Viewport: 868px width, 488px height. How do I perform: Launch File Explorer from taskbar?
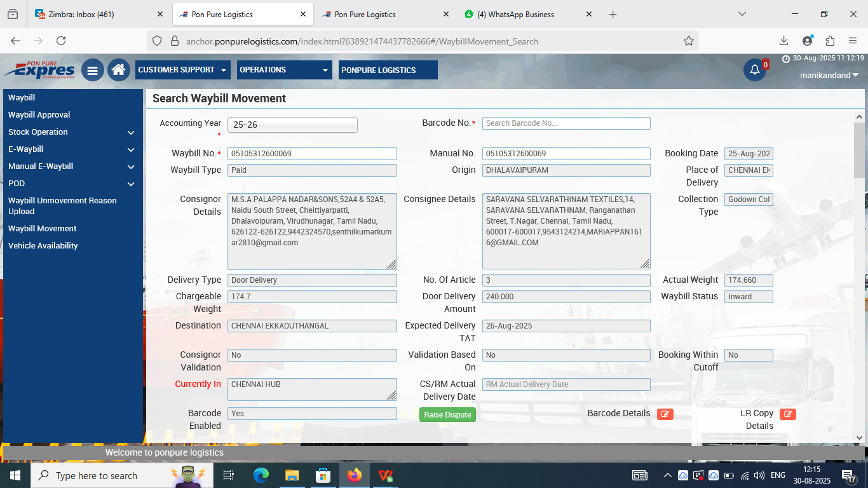click(x=292, y=475)
